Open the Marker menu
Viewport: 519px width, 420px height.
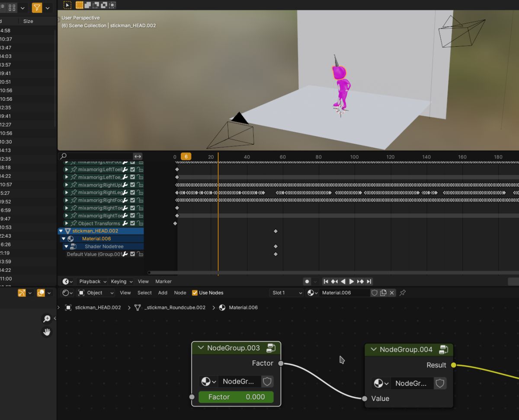[163, 281]
